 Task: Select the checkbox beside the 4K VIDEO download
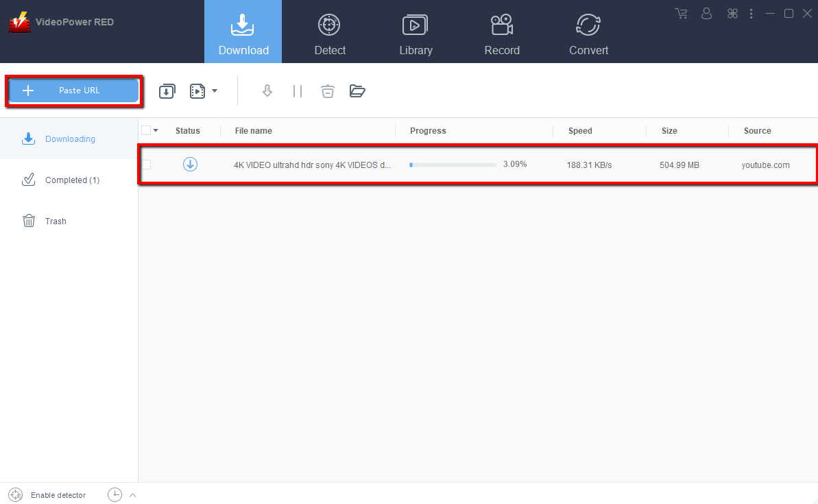[x=147, y=165]
